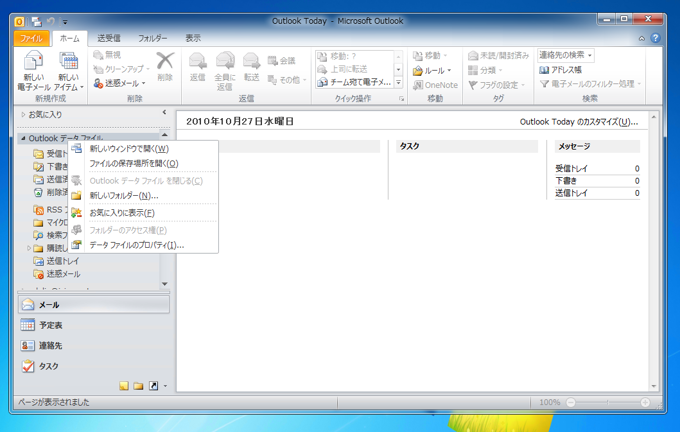This screenshot has height=432, width=680.
Task: Open the 予定表 calendar view
Action: (x=94, y=325)
